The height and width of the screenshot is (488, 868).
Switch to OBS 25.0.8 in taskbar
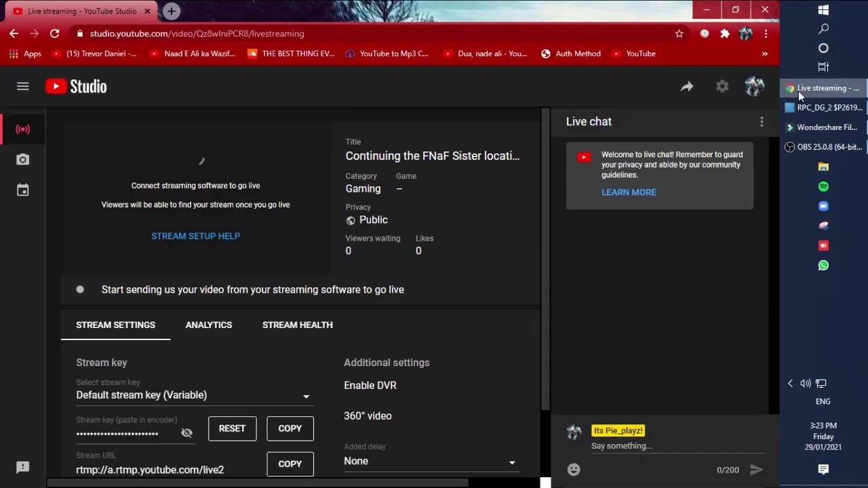coord(823,147)
